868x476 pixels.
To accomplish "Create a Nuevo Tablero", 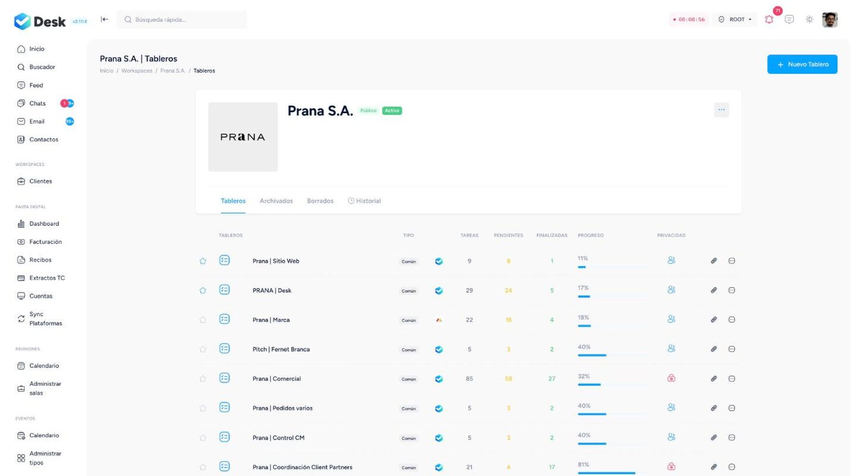I will [802, 64].
